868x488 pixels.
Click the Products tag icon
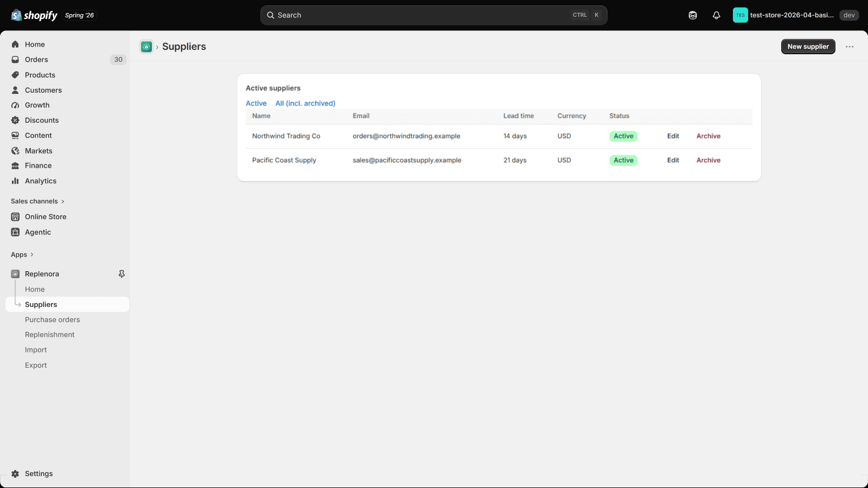click(15, 75)
